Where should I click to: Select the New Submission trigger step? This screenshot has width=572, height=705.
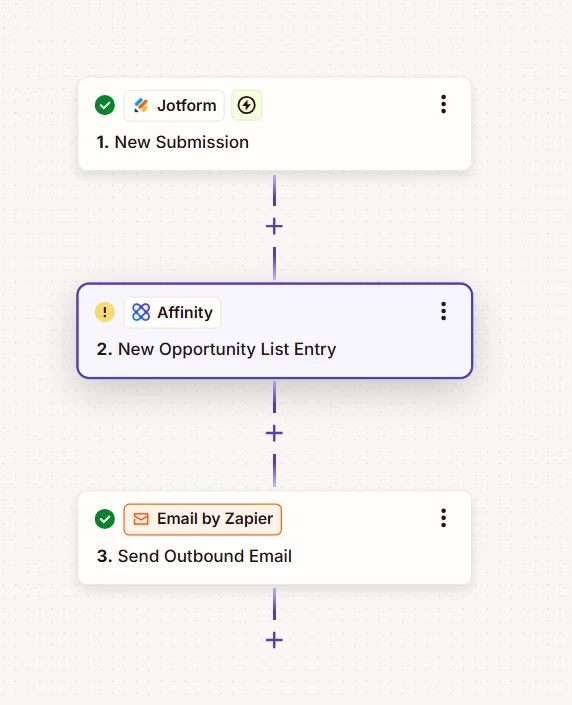275,124
